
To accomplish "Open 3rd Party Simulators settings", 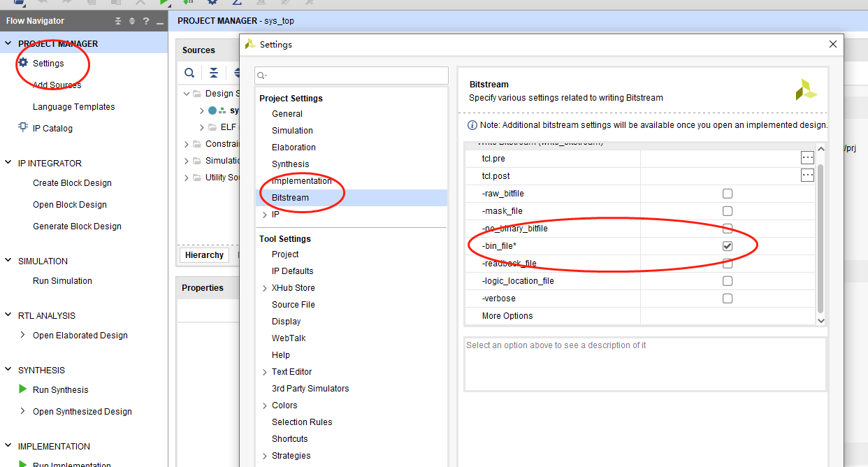I will pos(310,389).
